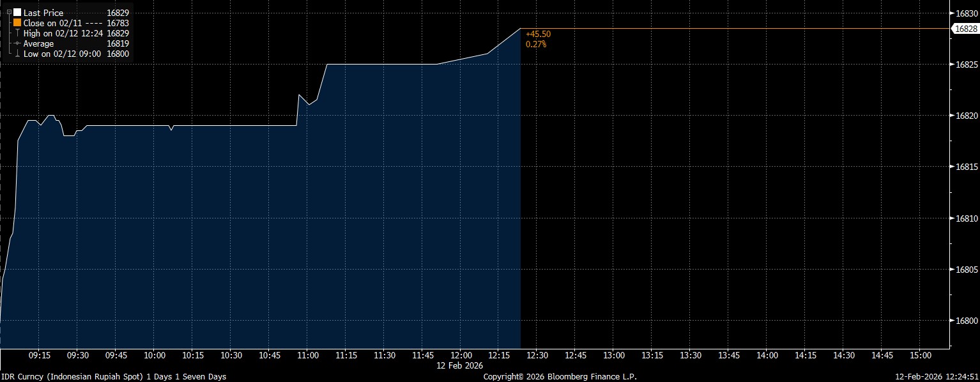Click the IDR Curncy chart title text
This screenshot has width=980, height=382.
pos(113,377)
